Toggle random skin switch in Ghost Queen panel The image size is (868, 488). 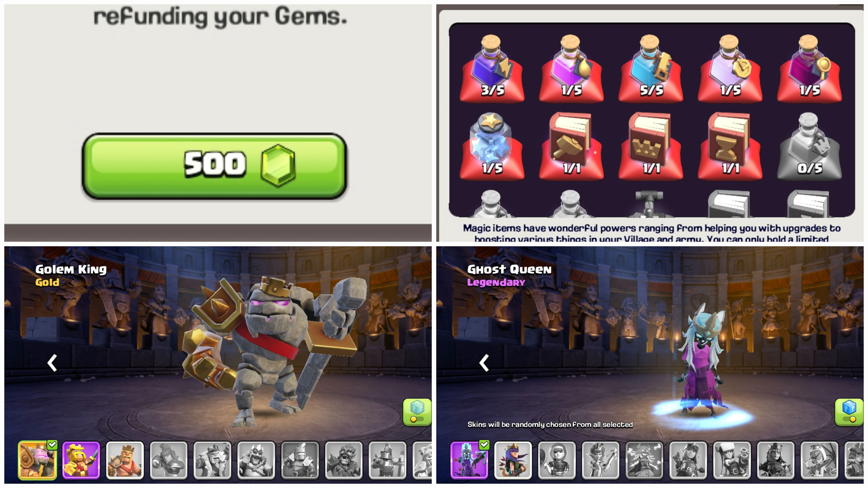tap(849, 412)
